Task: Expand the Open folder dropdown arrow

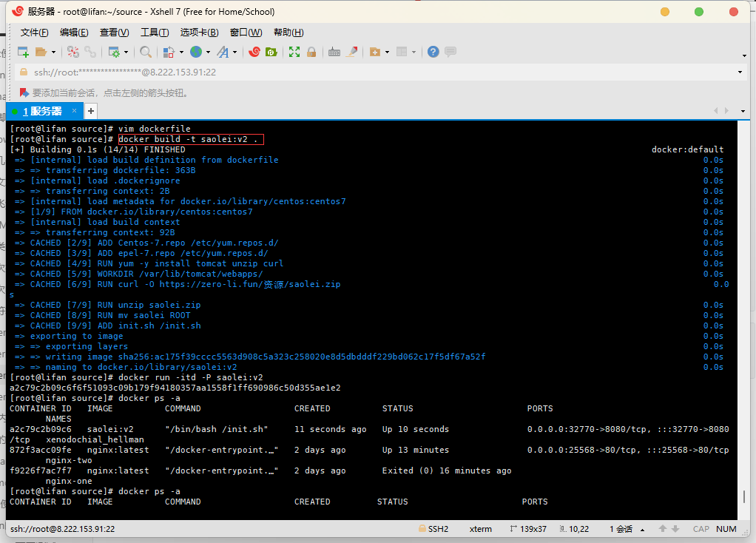Action: (53, 53)
